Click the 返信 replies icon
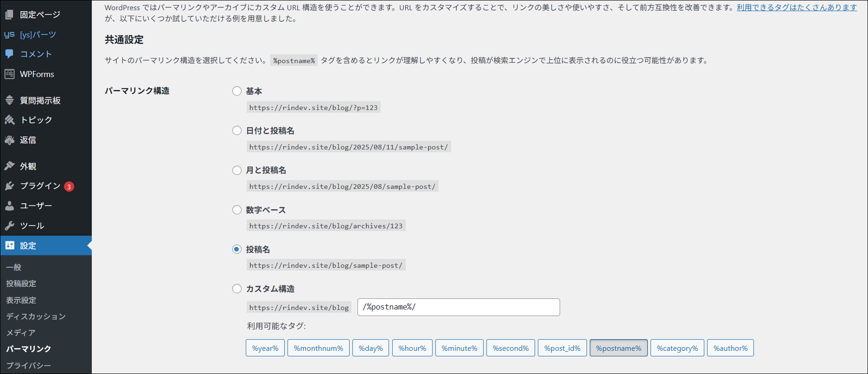868x374 pixels. pyautogui.click(x=9, y=140)
